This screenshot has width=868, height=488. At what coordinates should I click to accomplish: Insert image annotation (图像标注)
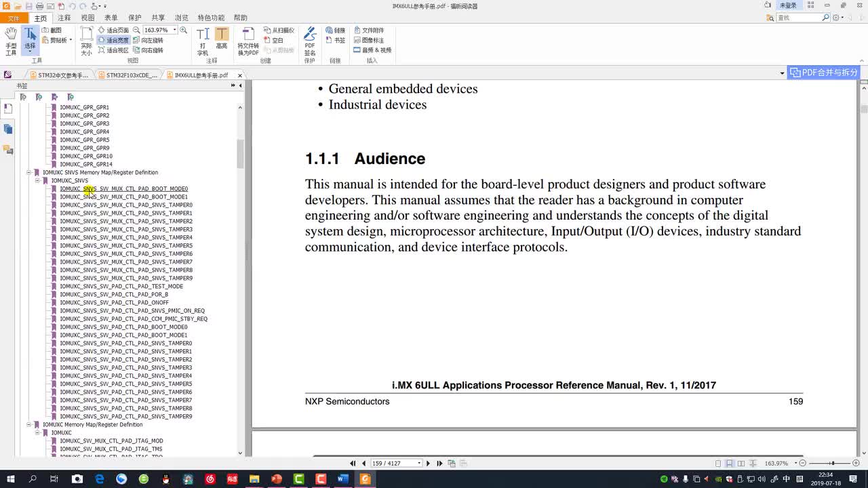[x=368, y=40]
